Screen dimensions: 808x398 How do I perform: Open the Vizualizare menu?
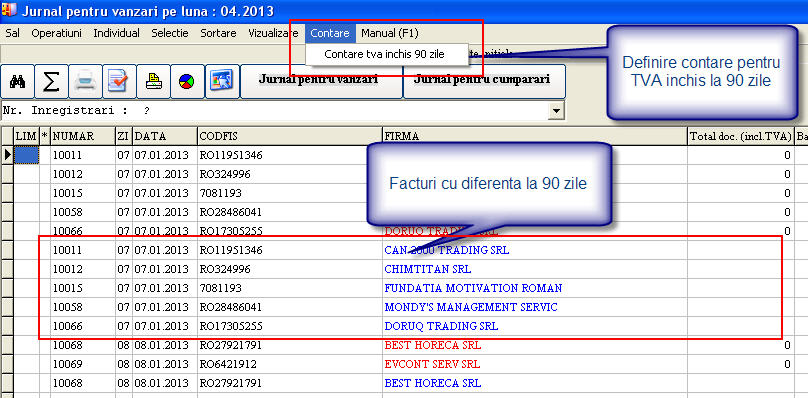click(274, 34)
